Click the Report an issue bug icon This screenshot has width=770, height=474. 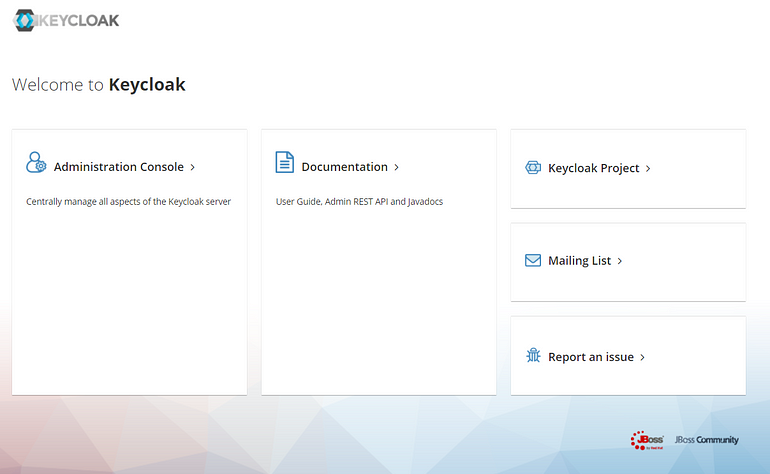(x=533, y=355)
